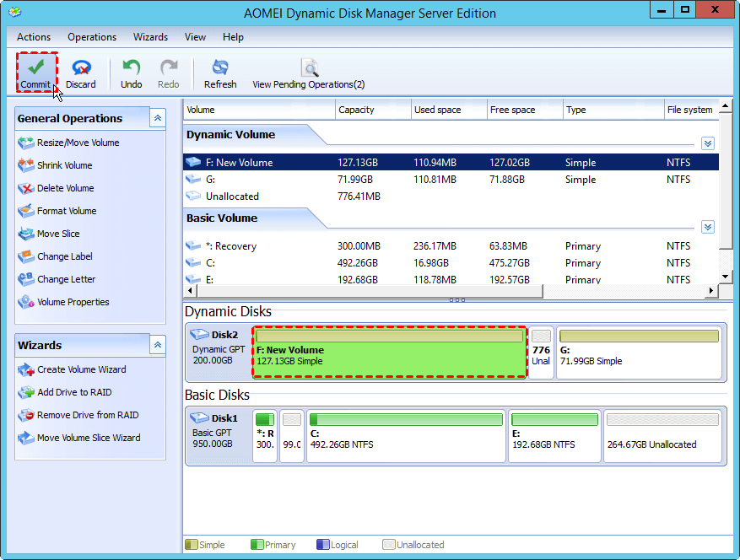This screenshot has width=740, height=560.
Task: Click the Commit toolbar icon
Action: click(35, 73)
